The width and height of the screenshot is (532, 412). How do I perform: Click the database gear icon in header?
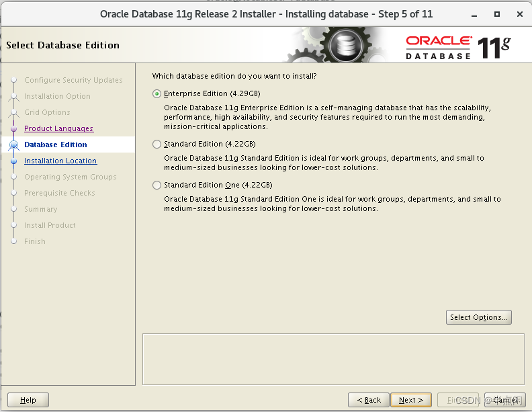tap(345, 45)
